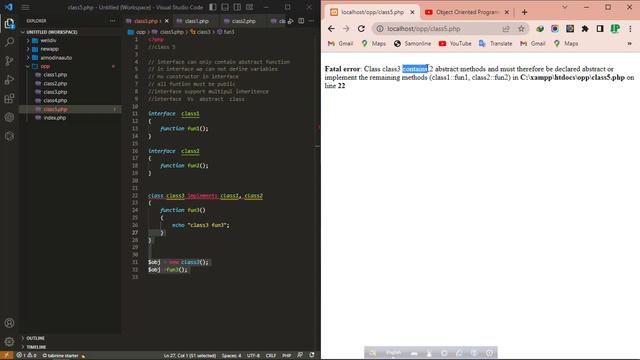Screen dimensions: 640x360
Task: Split the editor to the right
Action: click(x=301, y=21)
